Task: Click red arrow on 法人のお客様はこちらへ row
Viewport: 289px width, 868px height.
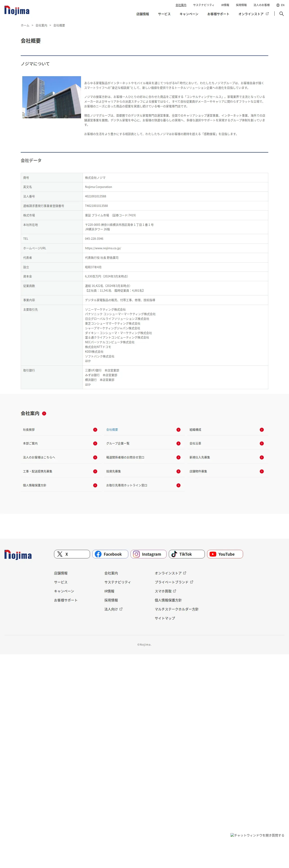Action: [95, 457]
